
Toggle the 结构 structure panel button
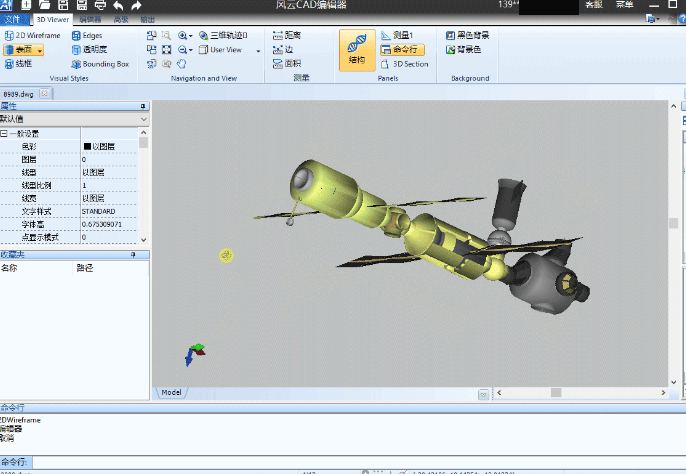point(357,49)
